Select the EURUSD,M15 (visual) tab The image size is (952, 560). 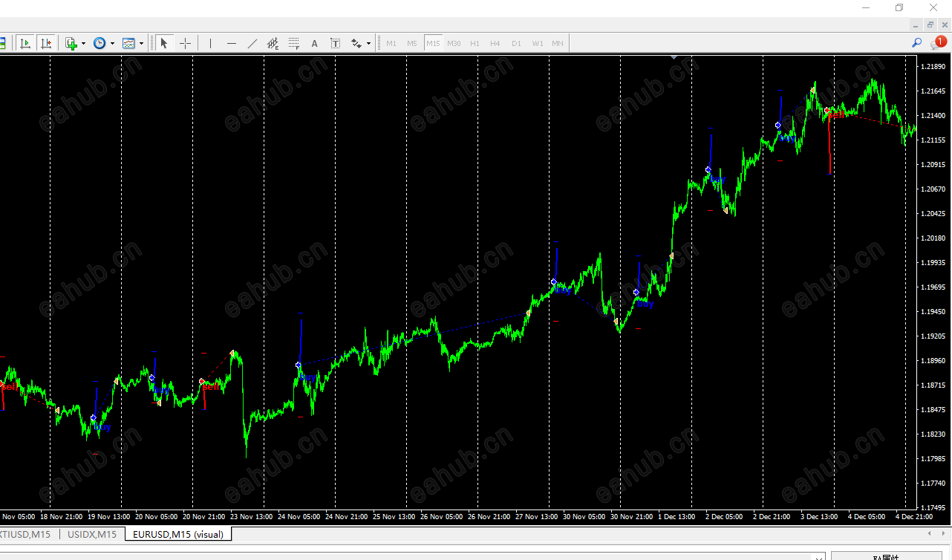(x=177, y=534)
